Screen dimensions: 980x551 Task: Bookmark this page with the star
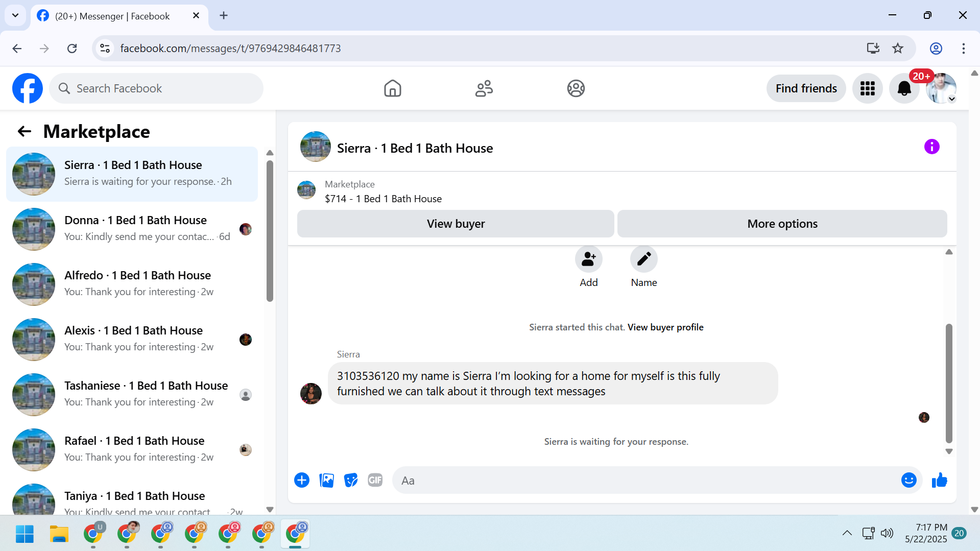[897, 49]
